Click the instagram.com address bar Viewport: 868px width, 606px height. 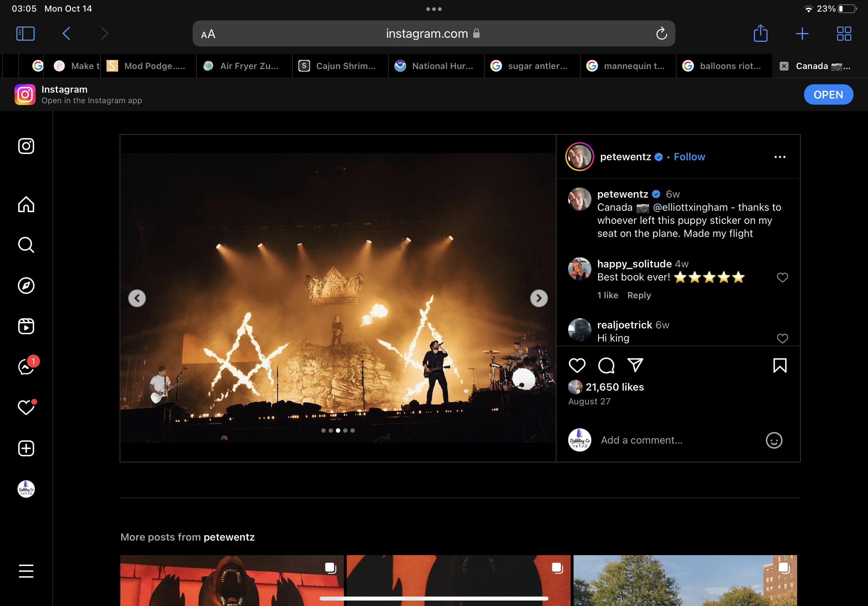coord(434,34)
